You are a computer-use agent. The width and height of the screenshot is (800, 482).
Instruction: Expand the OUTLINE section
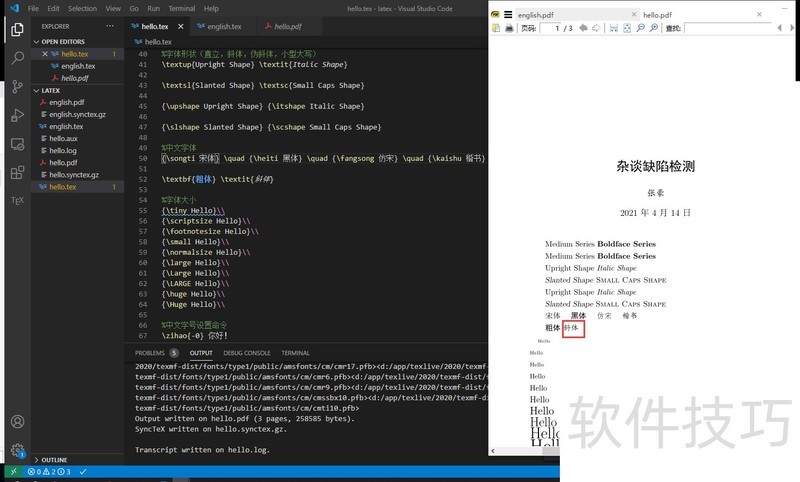click(x=50, y=460)
